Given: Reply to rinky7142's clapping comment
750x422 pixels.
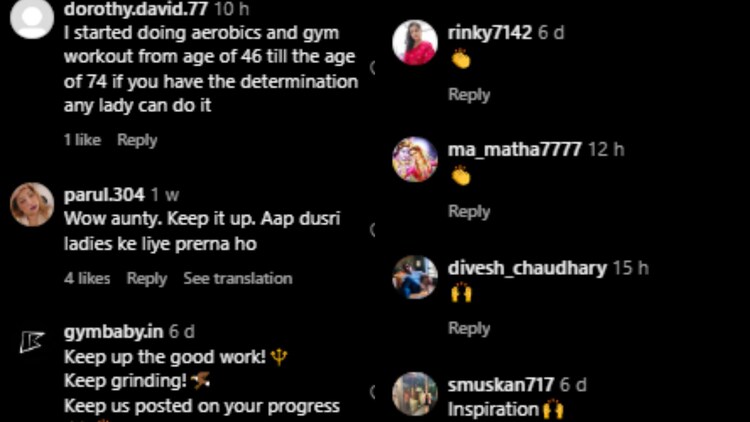Looking at the screenshot, I should [469, 95].
